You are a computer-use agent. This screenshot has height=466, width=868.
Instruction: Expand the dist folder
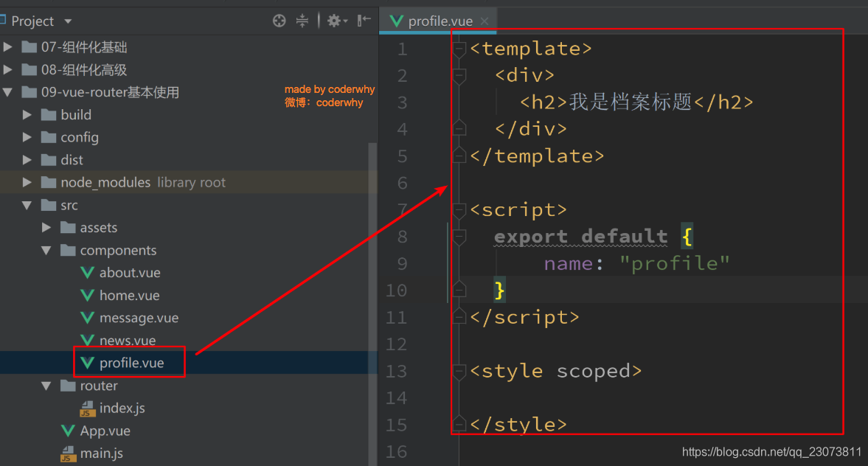point(27,160)
